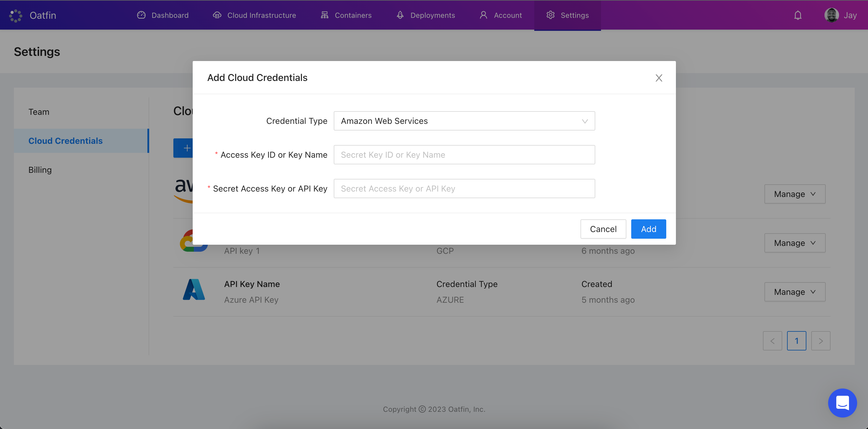Screen dimensions: 868x429
Task: Select the Settings nav item
Action: click(567, 15)
